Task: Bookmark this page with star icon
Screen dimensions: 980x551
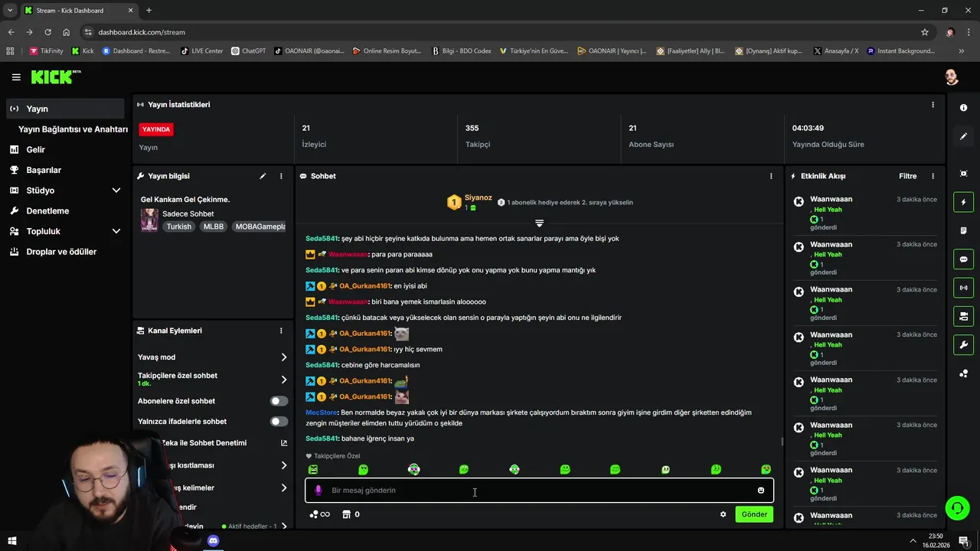Action: point(925,32)
